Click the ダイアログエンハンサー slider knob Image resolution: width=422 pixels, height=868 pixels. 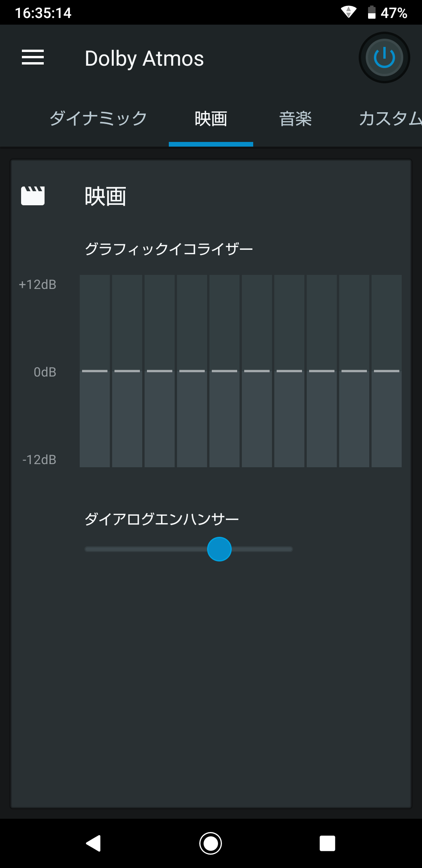pyautogui.click(x=219, y=549)
